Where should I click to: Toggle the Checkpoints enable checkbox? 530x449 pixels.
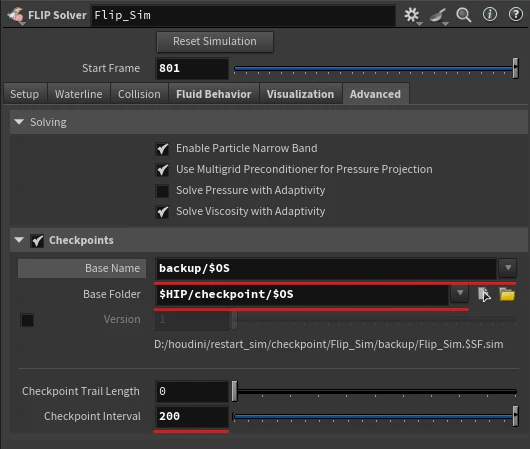point(37,241)
